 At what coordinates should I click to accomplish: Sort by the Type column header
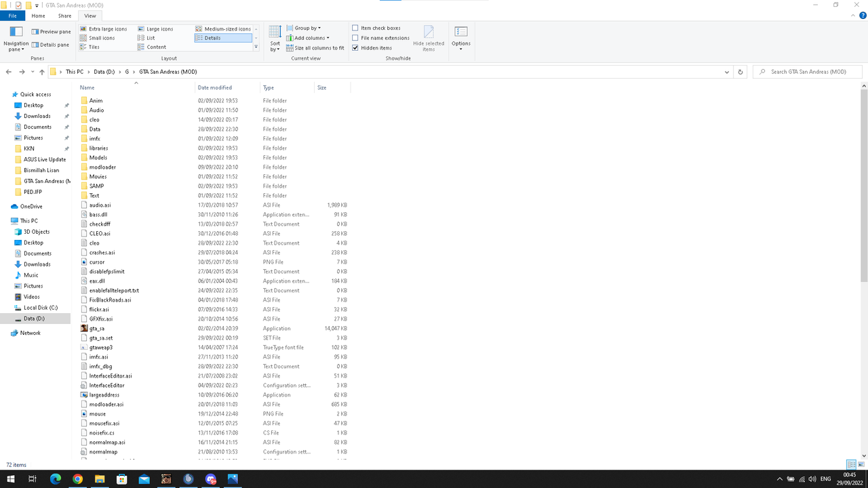click(287, 87)
